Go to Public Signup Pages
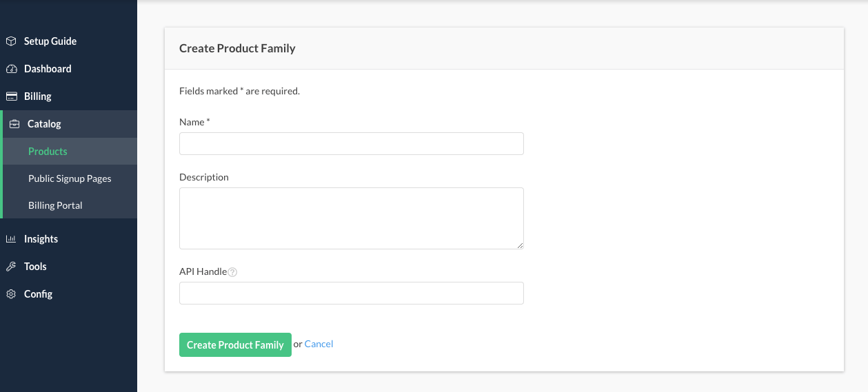This screenshot has height=392, width=868. coord(70,178)
